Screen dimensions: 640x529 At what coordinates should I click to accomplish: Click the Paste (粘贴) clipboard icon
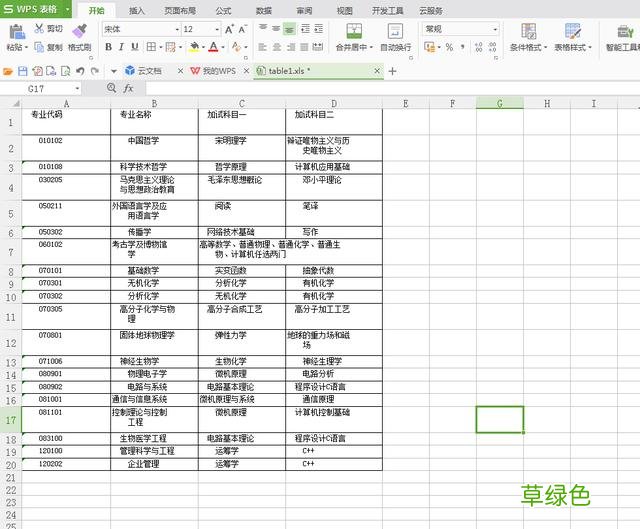coord(17,31)
